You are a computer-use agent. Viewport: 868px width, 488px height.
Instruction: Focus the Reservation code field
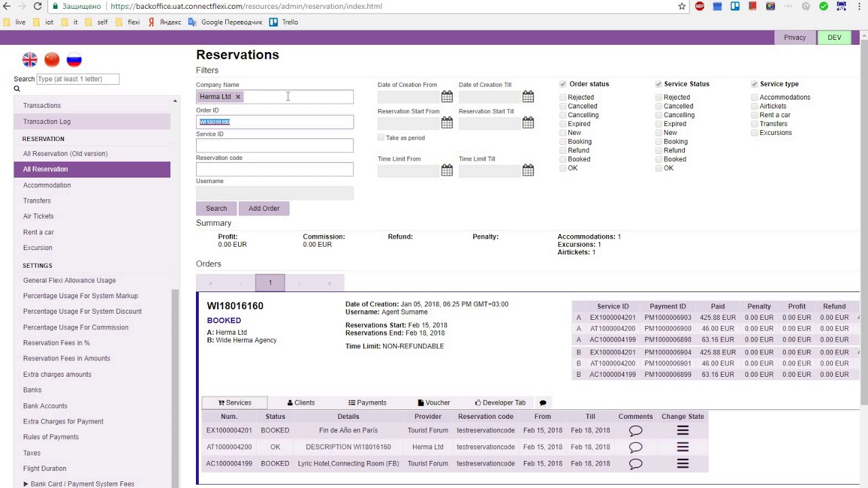[x=275, y=169]
